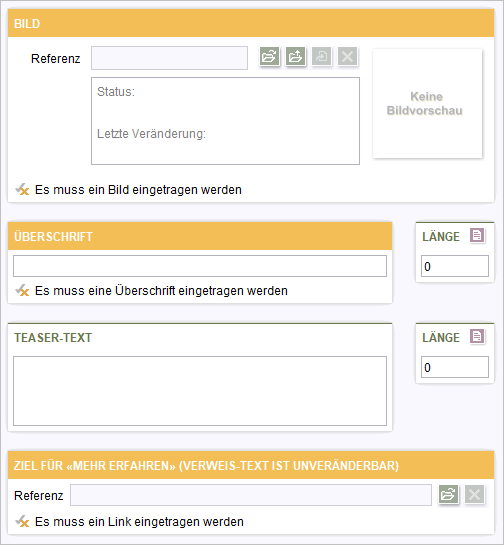Click the upload folder icon in Bild section
Image resolution: width=504 pixels, height=545 pixels.
tap(295, 56)
